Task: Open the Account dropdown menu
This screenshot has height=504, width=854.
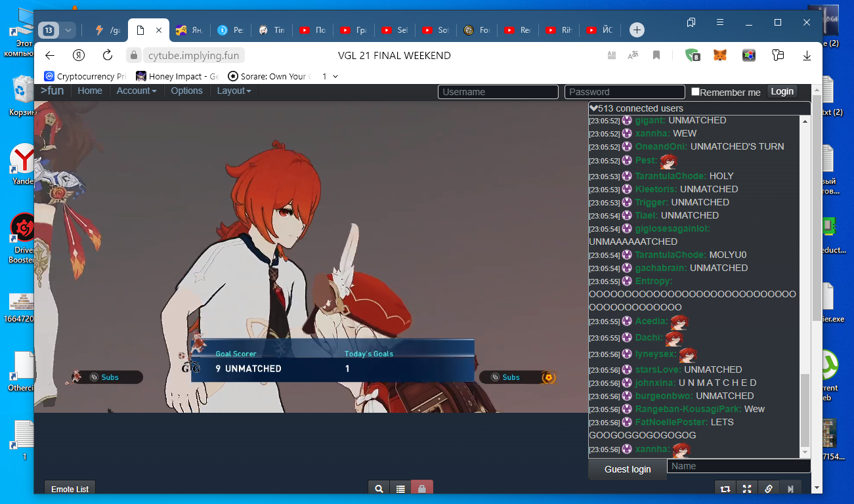Action: tap(137, 91)
